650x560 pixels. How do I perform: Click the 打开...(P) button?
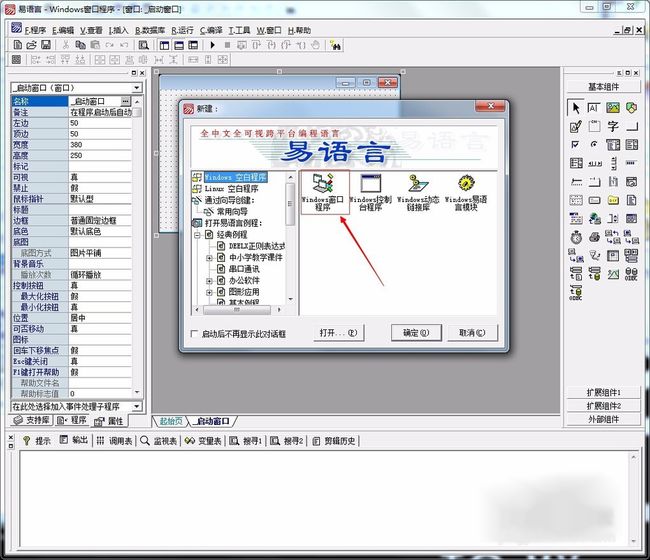[339, 333]
